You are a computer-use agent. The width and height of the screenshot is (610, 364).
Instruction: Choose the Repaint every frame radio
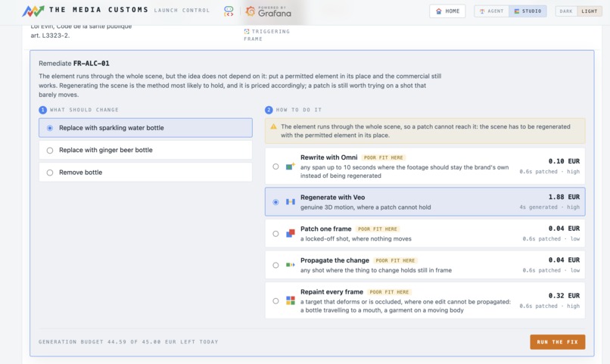[x=275, y=301]
